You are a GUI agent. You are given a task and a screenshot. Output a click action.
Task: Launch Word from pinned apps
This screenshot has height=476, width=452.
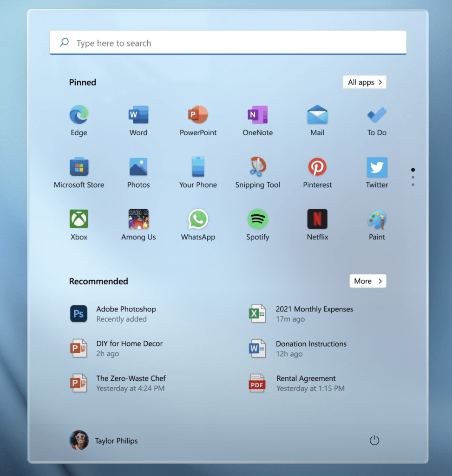click(138, 115)
